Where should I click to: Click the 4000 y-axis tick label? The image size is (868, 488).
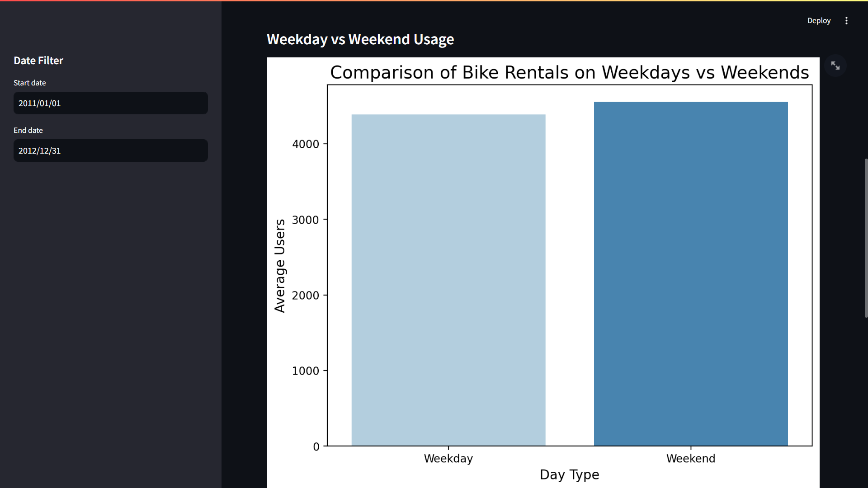click(306, 144)
